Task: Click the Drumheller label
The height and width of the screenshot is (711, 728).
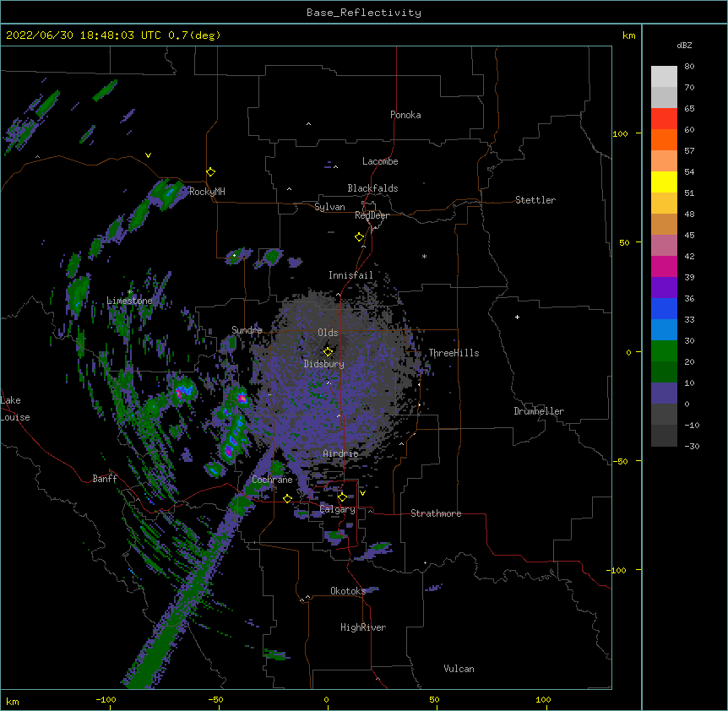Action: point(539,411)
